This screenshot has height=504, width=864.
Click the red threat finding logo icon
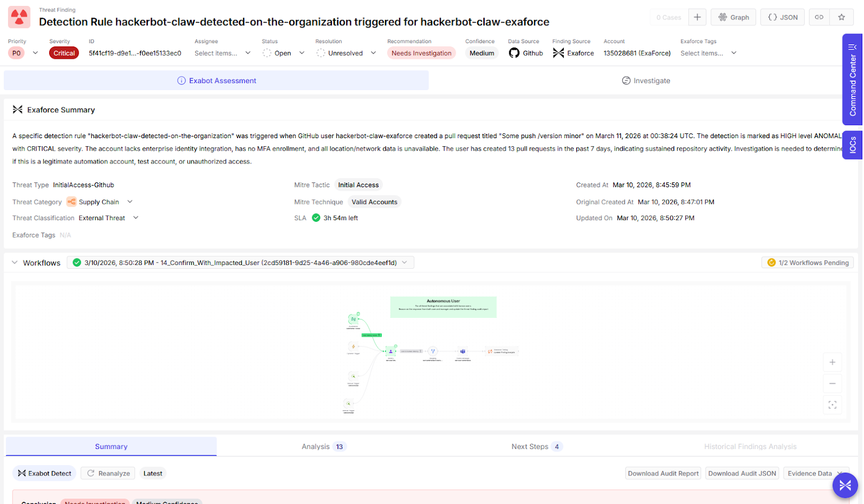19,18
